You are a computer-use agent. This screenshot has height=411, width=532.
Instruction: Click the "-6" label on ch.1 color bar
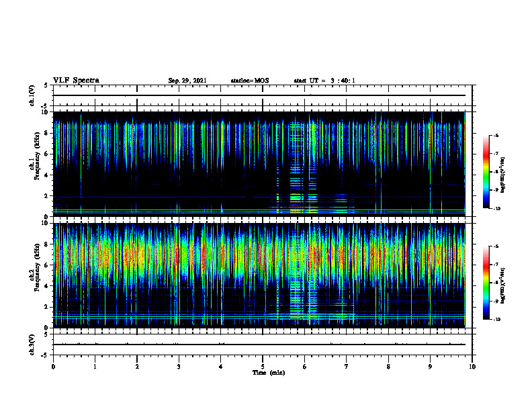tap(496, 135)
